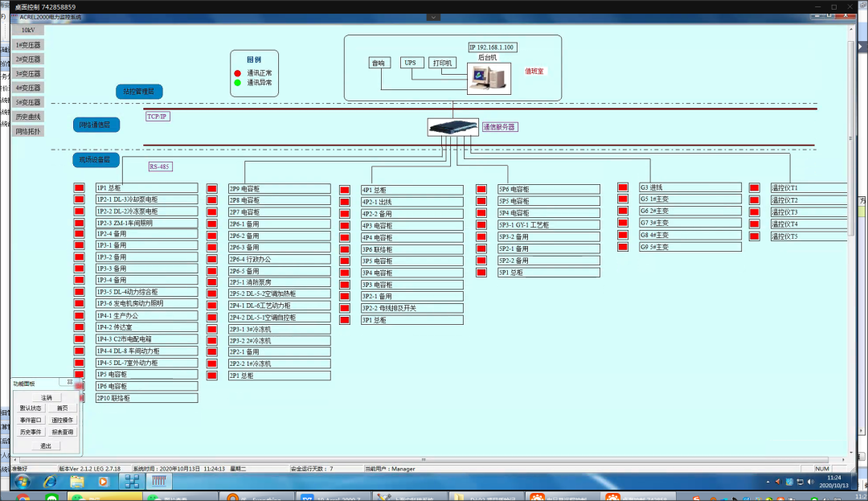
Task: Toggle the status indicator next to 4P1 总柜
Action: pos(346,188)
